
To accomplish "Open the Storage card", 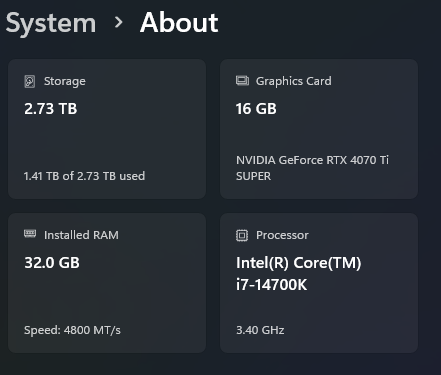I will click(x=107, y=129).
